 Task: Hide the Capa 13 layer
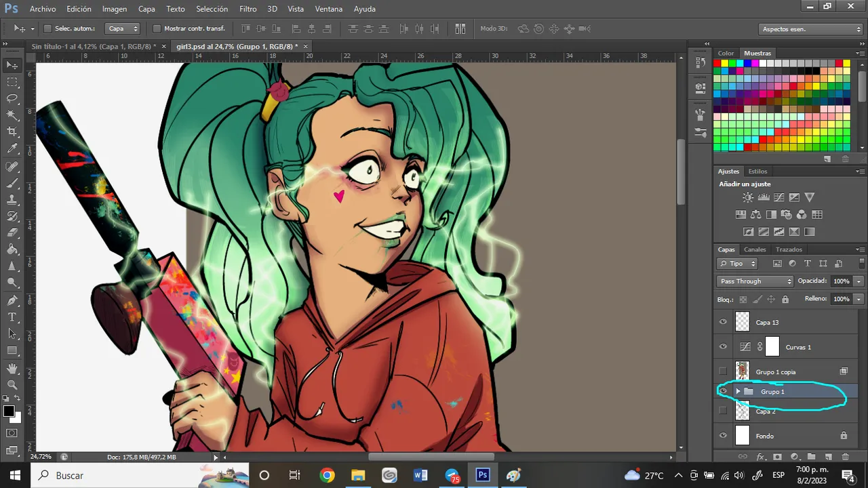click(723, 322)
